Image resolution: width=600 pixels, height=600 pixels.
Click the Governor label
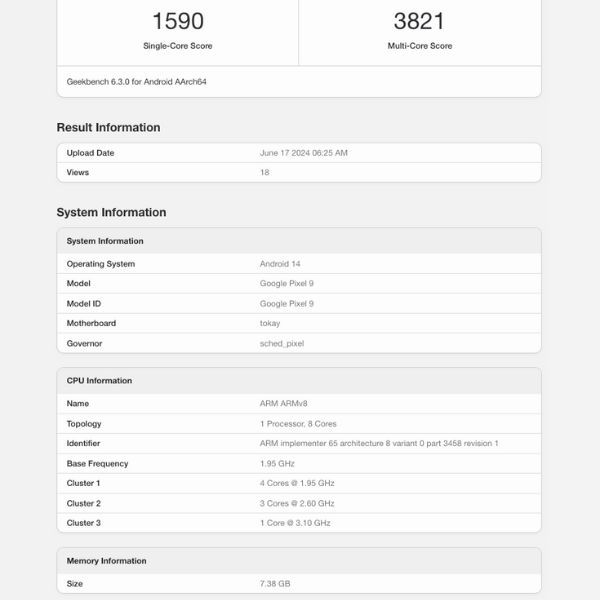pos(84,344)
